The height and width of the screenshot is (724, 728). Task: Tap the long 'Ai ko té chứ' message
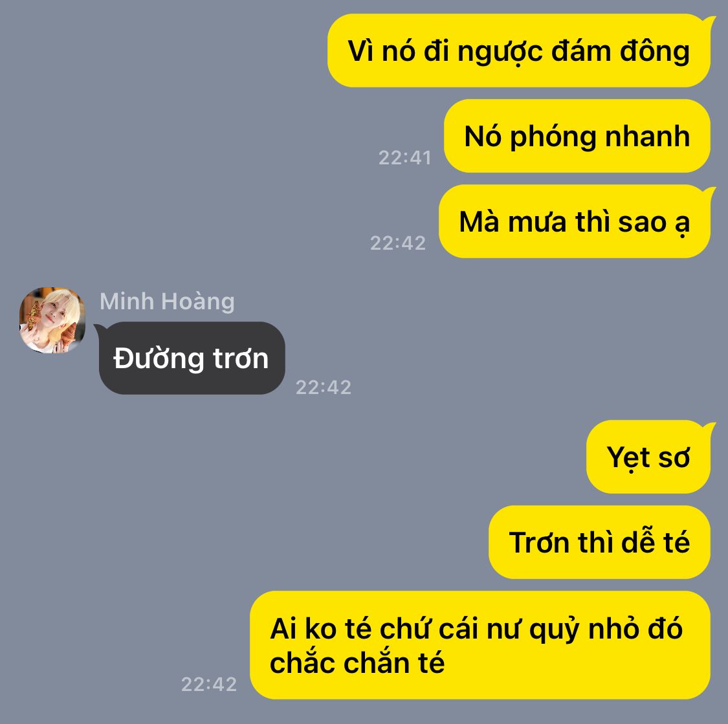pyautogui.click(x=480, y=645)
